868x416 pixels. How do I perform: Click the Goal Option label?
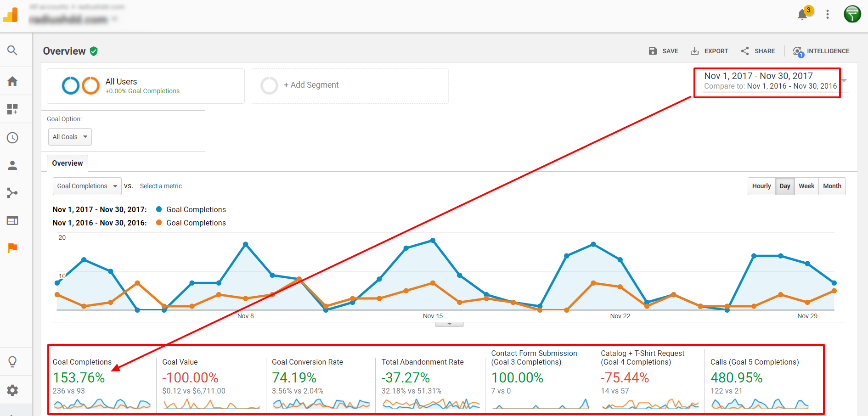(x=64, y=119)
